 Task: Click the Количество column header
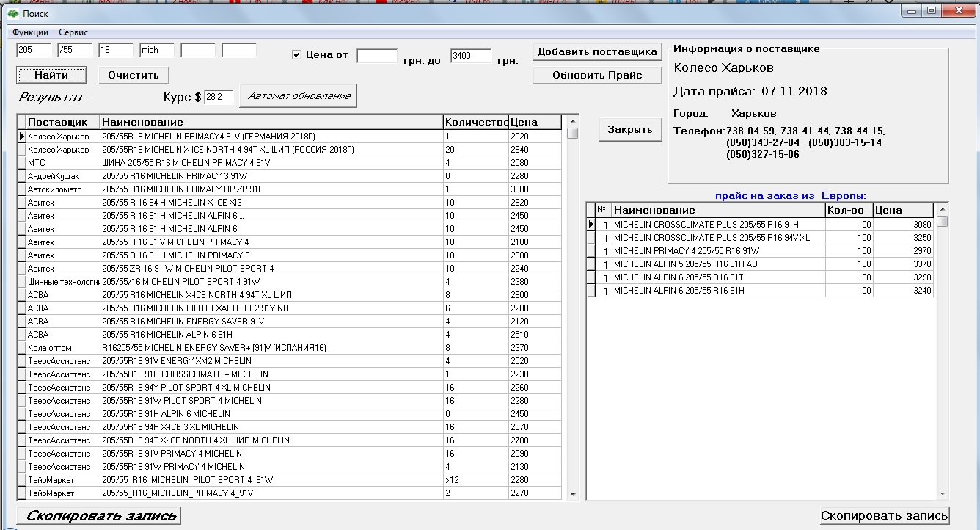[475, 122]
